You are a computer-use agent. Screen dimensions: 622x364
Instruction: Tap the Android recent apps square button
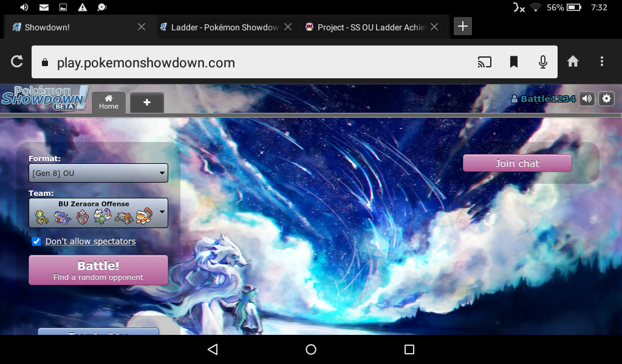[x=409, y=349]
